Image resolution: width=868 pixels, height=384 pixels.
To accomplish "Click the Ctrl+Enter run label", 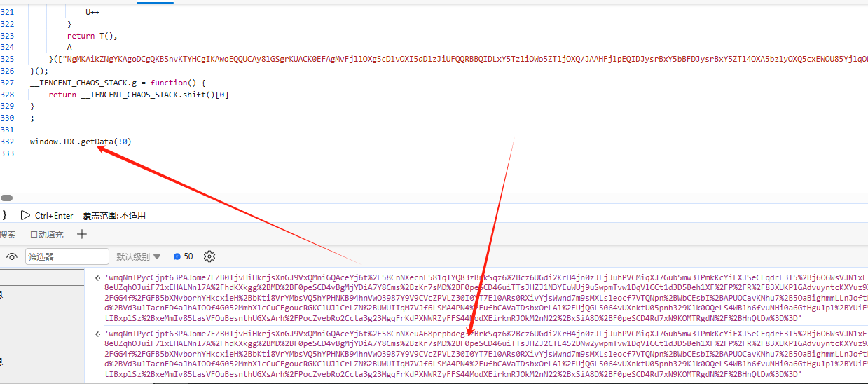I will [x=54, y=216].
